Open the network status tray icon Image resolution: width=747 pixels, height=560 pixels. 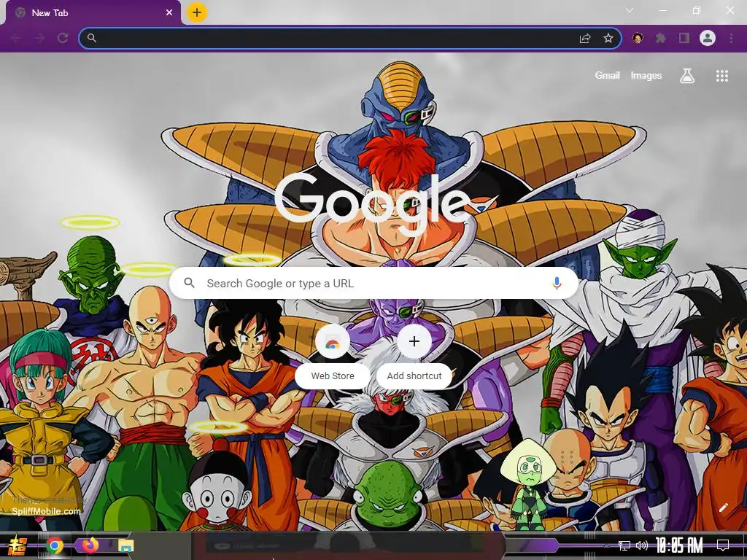(x=624, y=545)
